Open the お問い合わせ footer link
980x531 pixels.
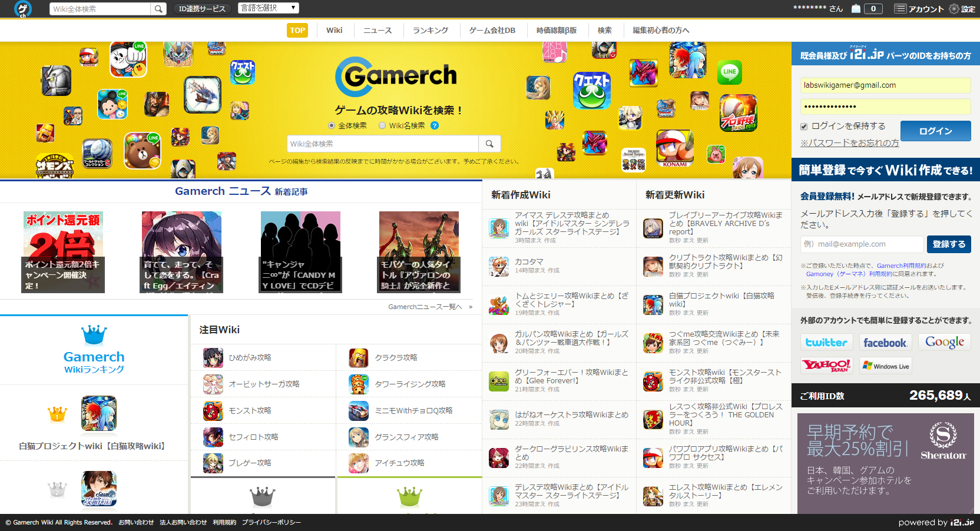(x=136, y=522)
